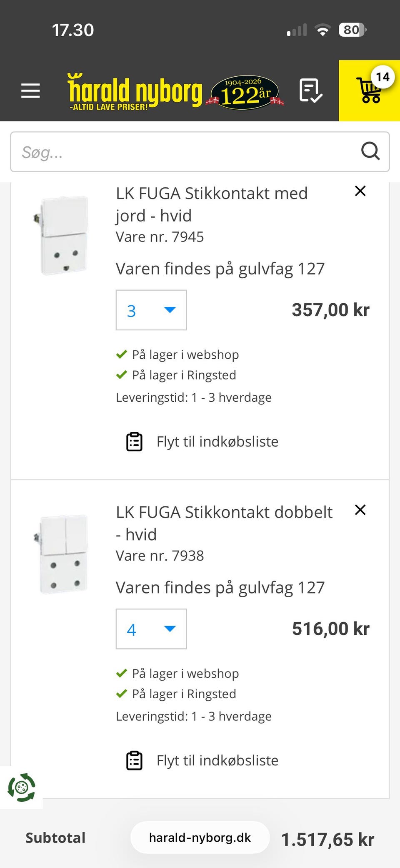The image size is (400, 868).
Task: Open the hamburger menu
Action: pyautogui.click(x=30, y=91)
